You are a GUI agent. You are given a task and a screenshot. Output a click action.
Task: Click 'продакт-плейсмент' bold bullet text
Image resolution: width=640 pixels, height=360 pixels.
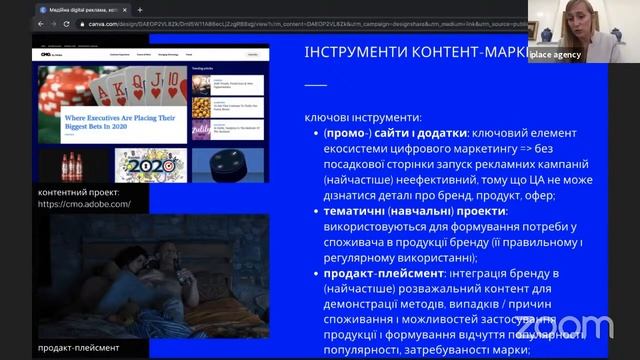[383, 273]
